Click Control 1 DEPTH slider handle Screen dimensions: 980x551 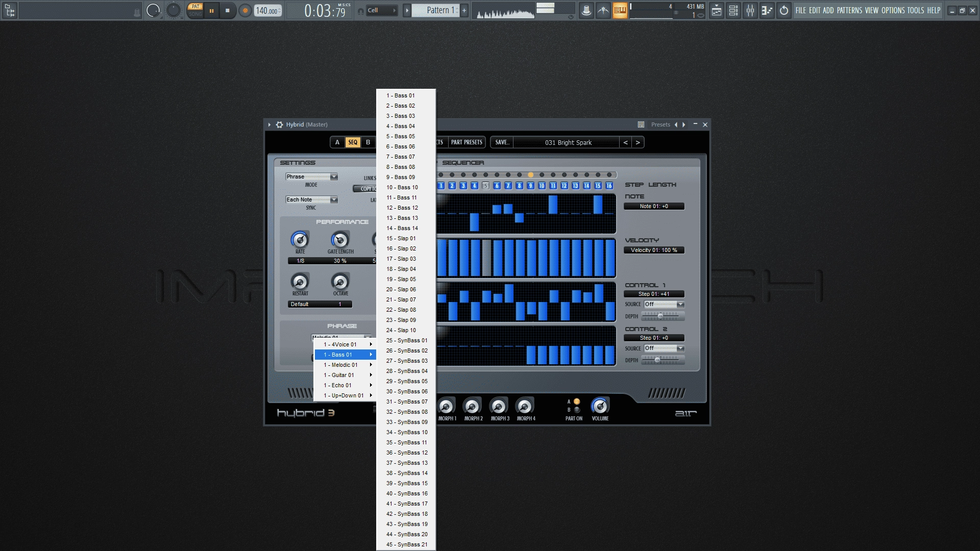(660, 316)
